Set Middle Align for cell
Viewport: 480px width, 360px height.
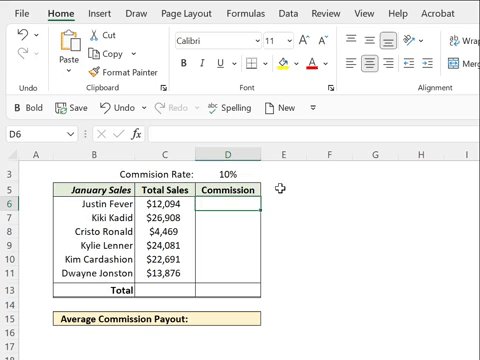(370, 40)
